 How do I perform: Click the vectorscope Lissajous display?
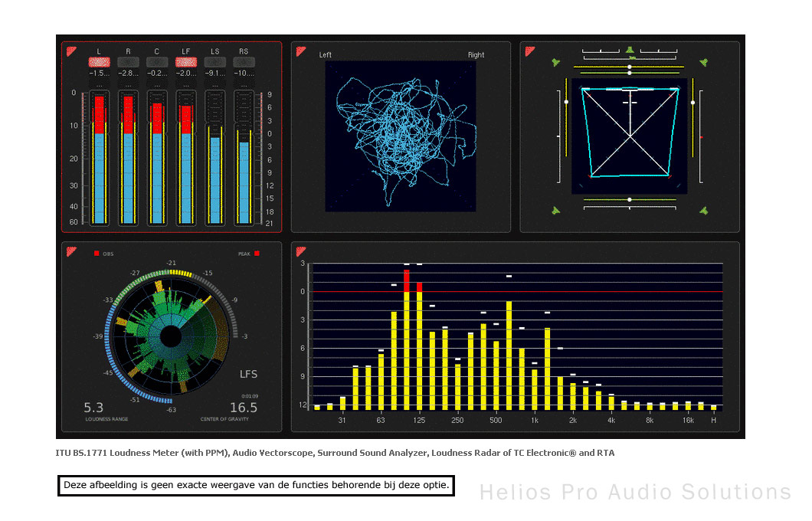401,136
